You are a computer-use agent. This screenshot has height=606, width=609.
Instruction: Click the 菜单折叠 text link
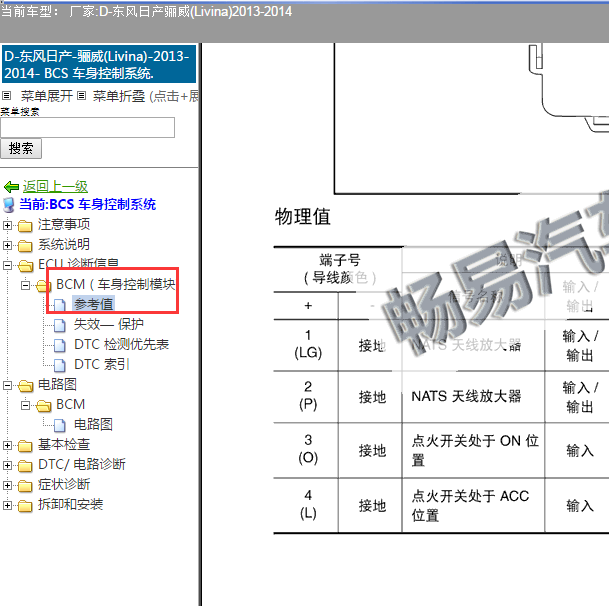pyautogui.click(x=119, y=96)
